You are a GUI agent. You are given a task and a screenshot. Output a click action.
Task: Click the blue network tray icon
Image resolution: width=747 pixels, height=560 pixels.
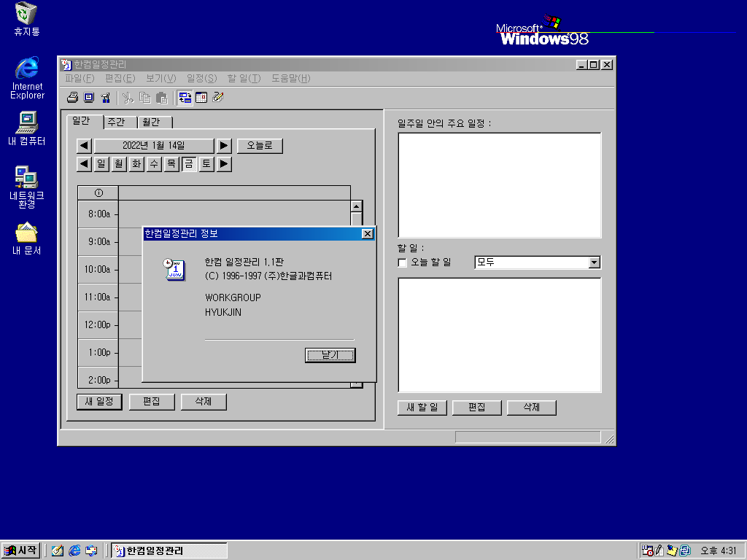click(x=685, y=551)
